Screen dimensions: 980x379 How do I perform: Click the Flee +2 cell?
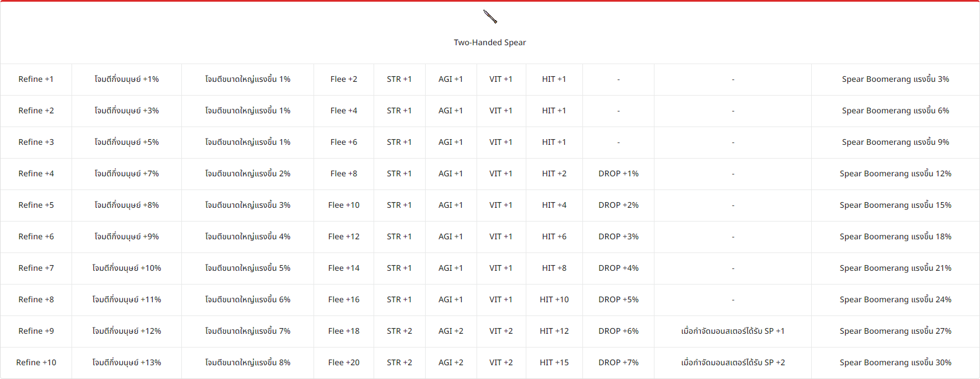coord(344,79)
